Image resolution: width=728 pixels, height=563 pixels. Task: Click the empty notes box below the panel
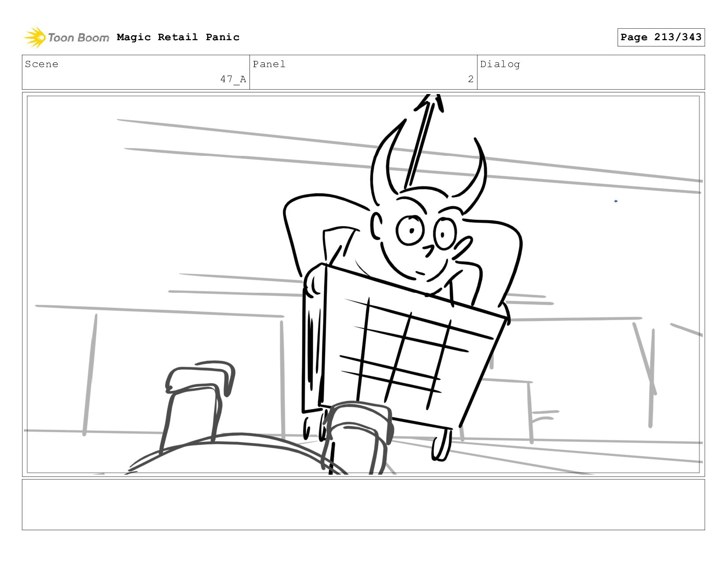click(363, 505)
